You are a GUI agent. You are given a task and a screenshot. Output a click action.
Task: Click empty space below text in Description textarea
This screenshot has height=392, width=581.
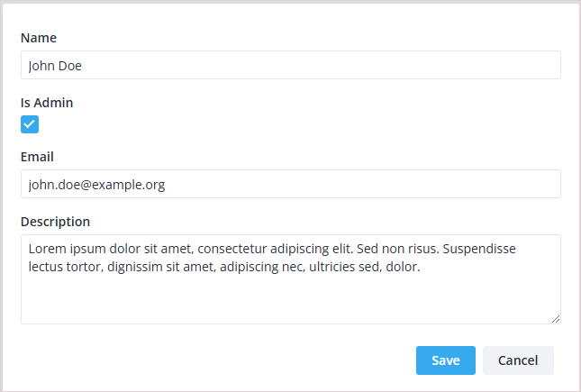click(x=270, y=302)
